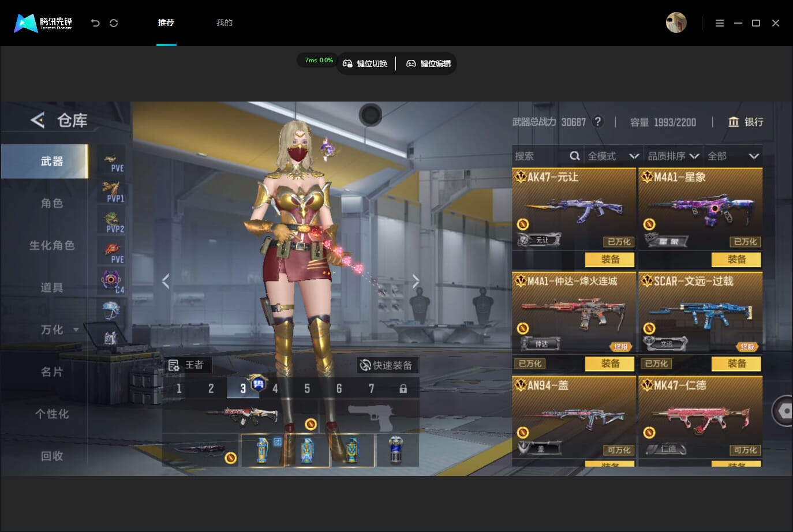The image size is (793, 532).
Task: Open the 品质排序 sort dropdown
Action: (x=674, y=156)
